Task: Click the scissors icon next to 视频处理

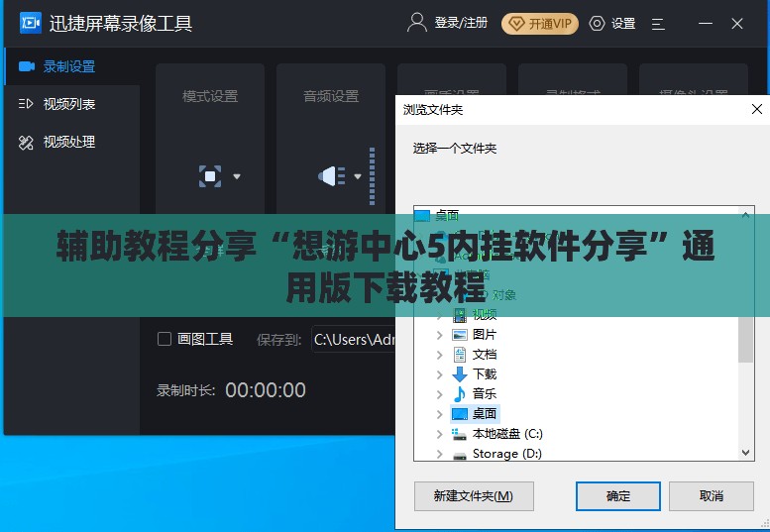Action: tap(26, 143)
